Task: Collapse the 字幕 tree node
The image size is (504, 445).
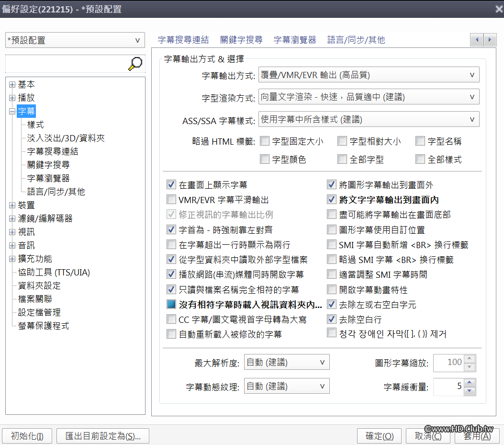Action: 11,111
